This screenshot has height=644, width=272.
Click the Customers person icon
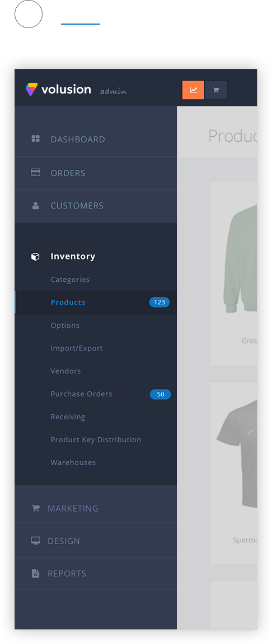coord(36,206)
